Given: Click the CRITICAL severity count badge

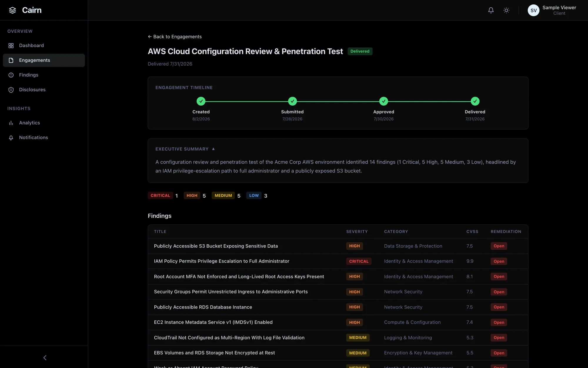Looking at the screenshot, I should [160, 195].
